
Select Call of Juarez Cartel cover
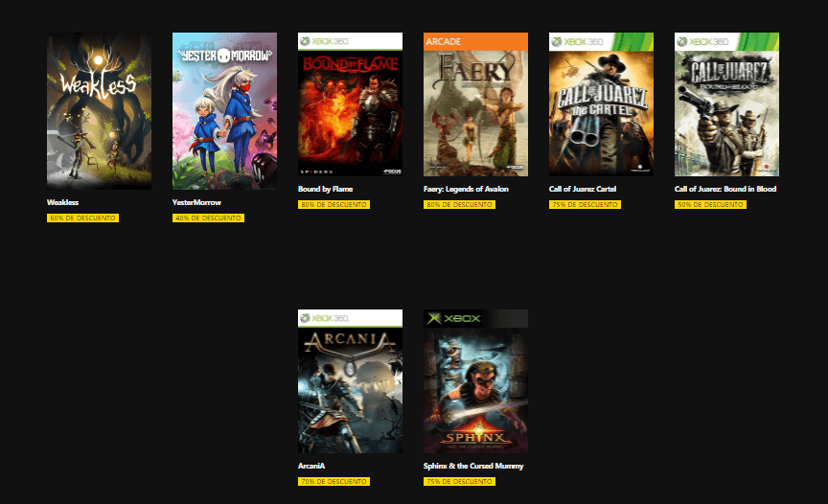pos(601,104)
